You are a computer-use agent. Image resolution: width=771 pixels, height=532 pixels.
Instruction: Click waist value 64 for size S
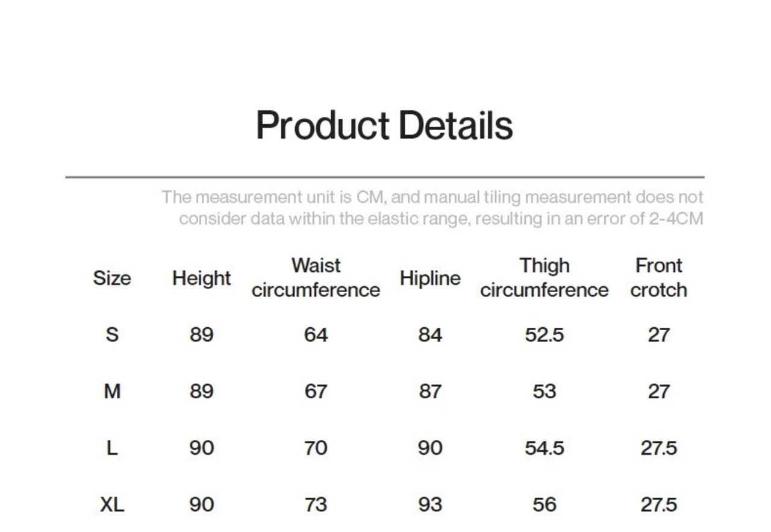pyautogui.click(x=316, y=334)
